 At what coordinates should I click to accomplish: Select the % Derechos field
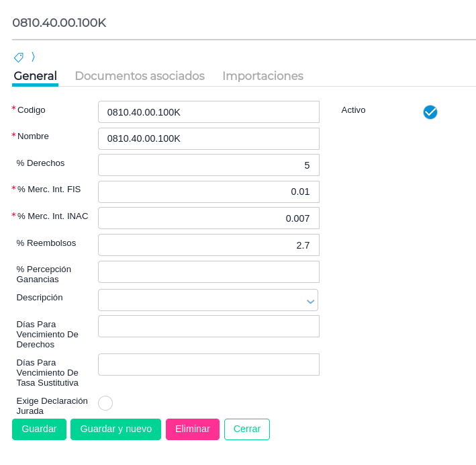208,165
